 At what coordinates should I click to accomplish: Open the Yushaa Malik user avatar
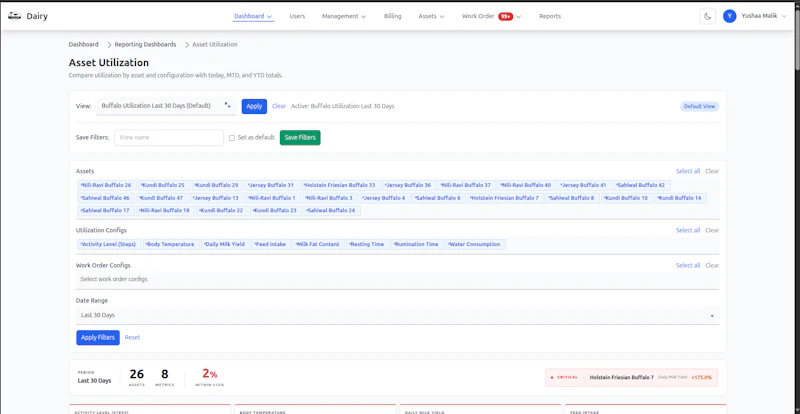coord(730,16)
